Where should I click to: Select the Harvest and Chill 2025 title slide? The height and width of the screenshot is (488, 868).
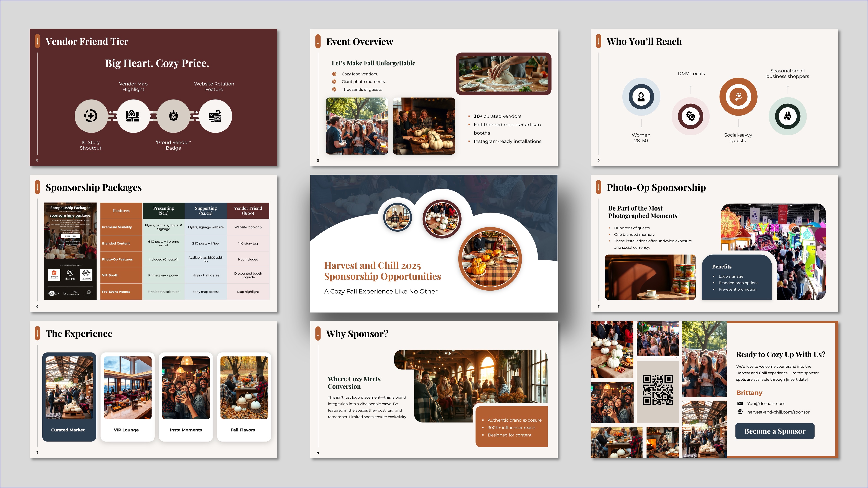pos(434,243)
